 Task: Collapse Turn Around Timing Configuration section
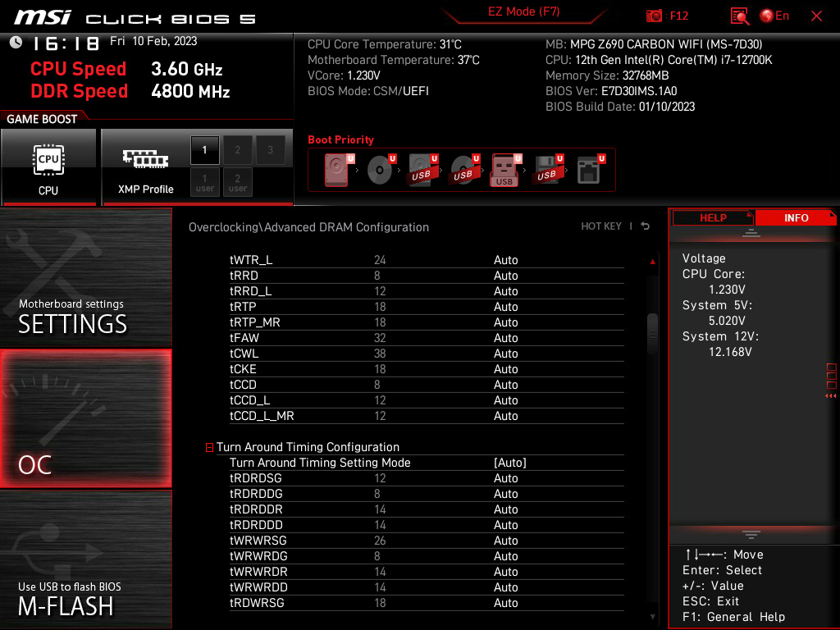(209, 447)
